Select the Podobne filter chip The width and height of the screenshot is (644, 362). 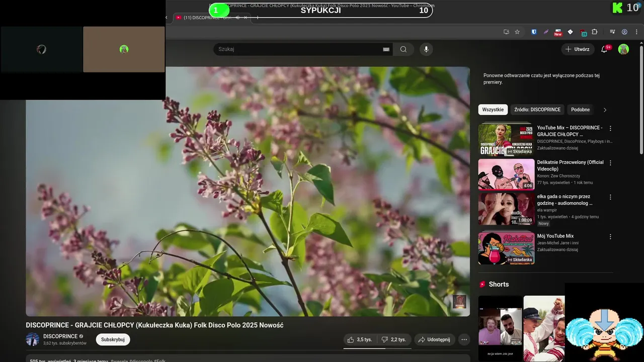coord(581,110)
